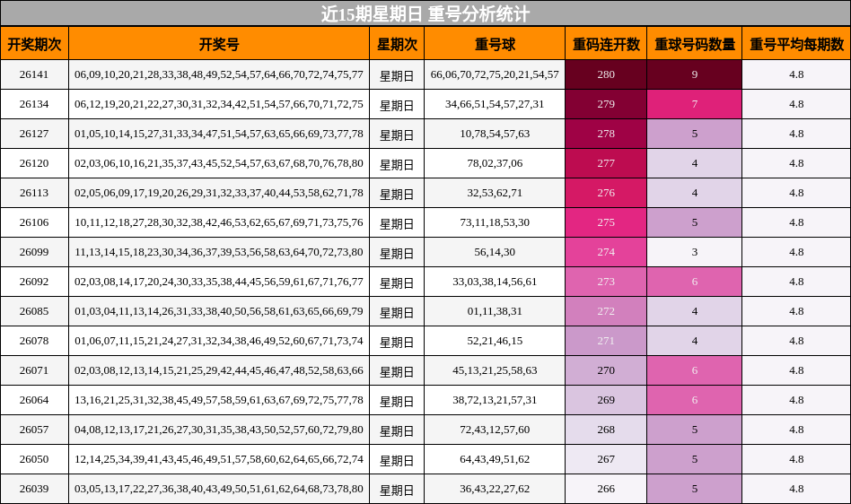The width and height of the screenshot is (851, 504).
Task: Select period number 26141
Action: 34,74
